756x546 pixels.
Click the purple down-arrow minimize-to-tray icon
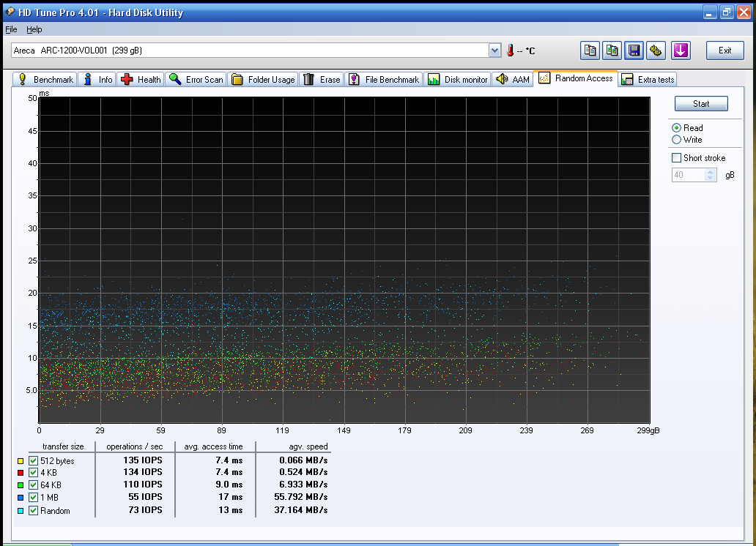click(x=681, y=51)
